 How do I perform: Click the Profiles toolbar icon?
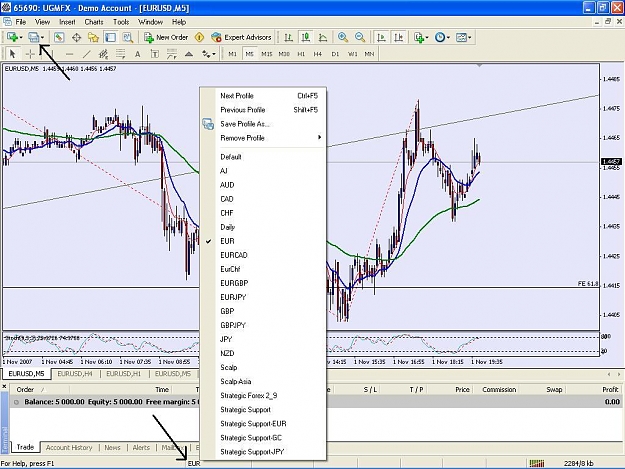pyautogui.click(x=36, y=37)
